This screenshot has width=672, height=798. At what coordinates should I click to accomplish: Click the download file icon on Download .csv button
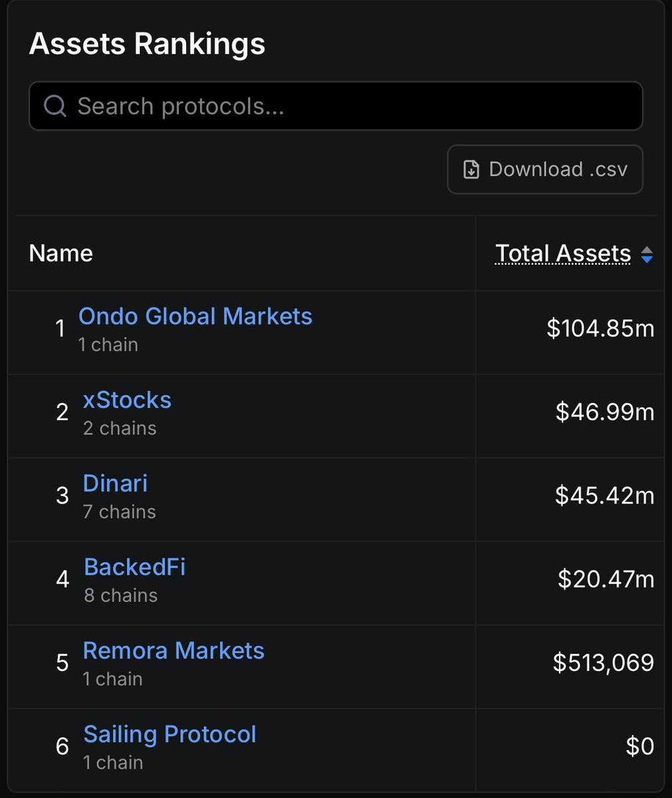[471, 170]
